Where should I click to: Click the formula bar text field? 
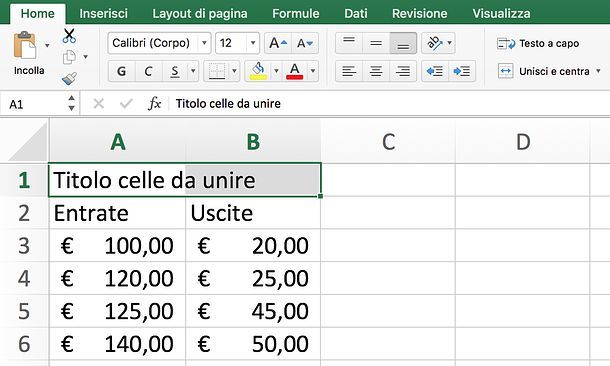coord(389,104)
